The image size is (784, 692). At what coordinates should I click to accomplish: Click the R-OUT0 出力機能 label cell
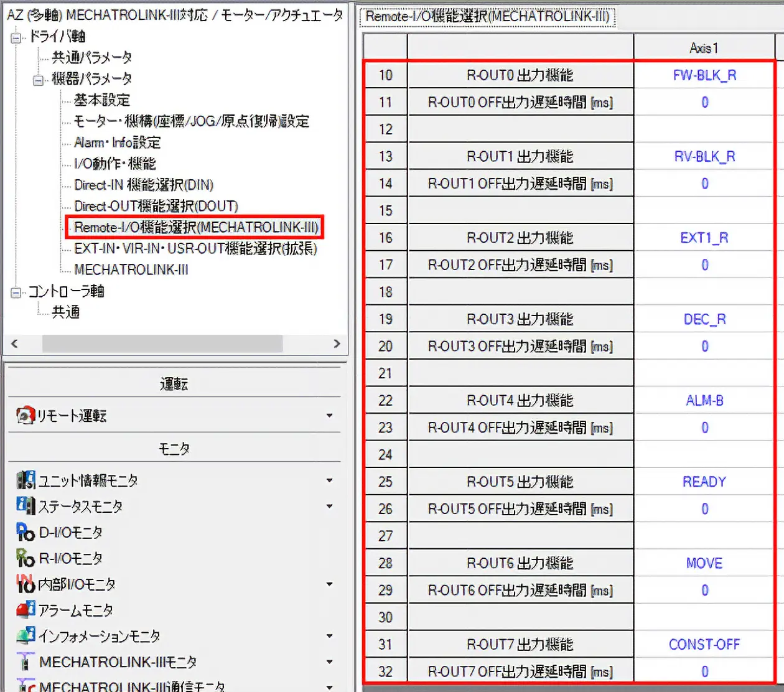pos(520,75)
